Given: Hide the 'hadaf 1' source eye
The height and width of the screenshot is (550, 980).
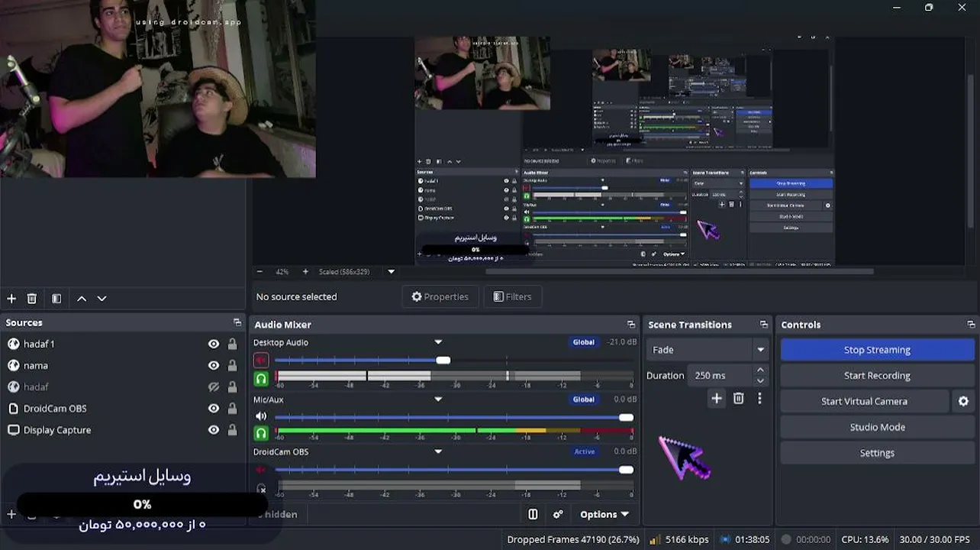Looking at the screenshot, I should click(214, 344).
